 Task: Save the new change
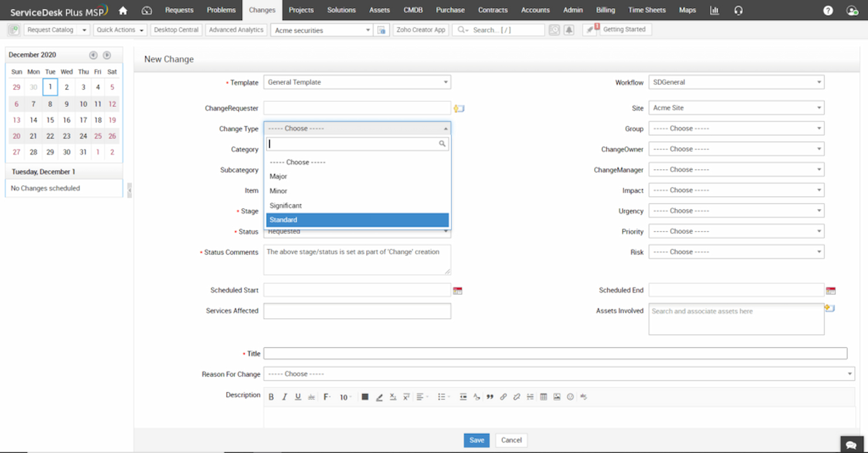click(x=476, y=440)
